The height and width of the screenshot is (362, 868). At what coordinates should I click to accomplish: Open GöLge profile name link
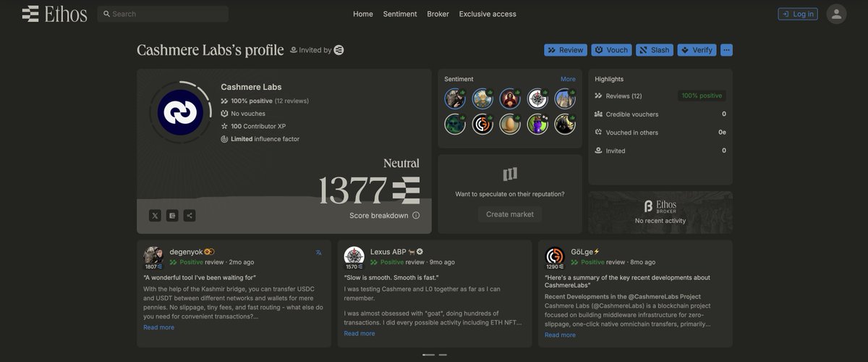tap(582, 252)
